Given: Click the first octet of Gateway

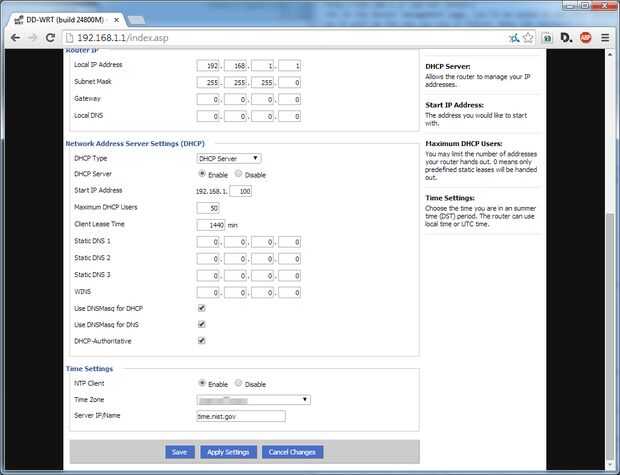Looking at the screenshot, I should [x=208, y=99].
